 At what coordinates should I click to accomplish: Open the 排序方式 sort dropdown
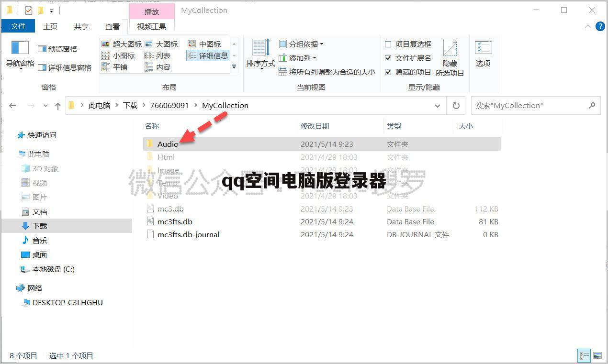click(261, 55)
